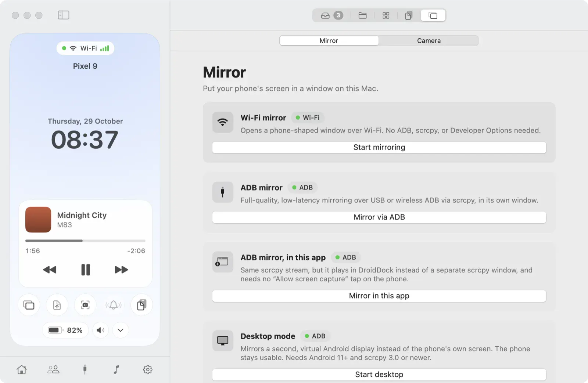Open the grid apps icon in toolbar

(x=386, y=15)
